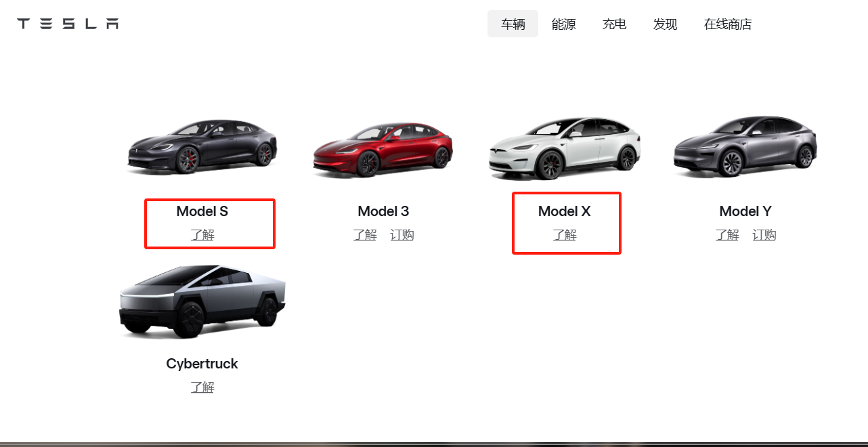868x447 pixels.
Task: Open the 发现 navigation item
Action: tap(665, 24)
